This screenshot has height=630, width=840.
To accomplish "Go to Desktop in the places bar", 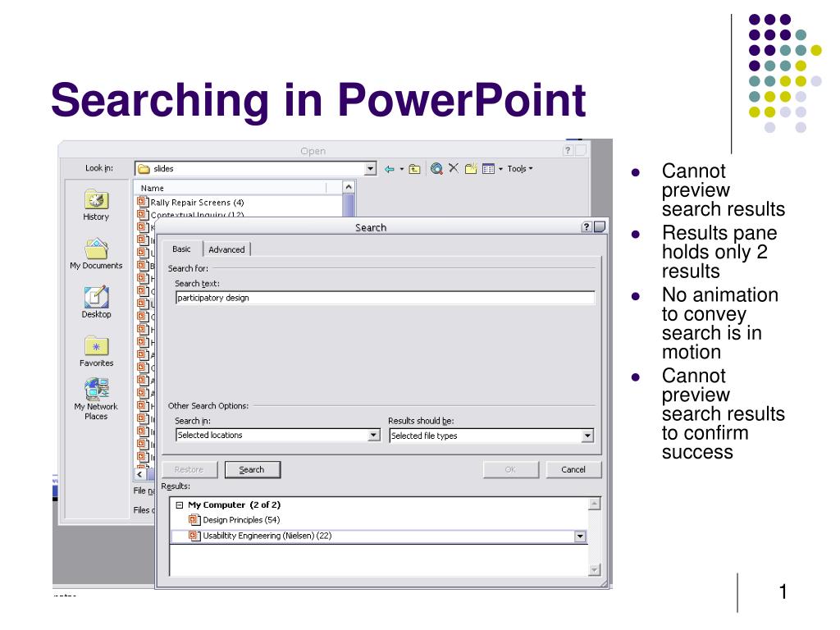I will 97,303.
